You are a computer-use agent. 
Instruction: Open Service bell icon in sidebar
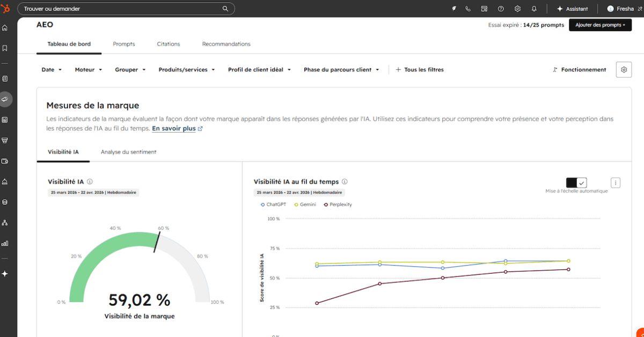click(5, 181)
